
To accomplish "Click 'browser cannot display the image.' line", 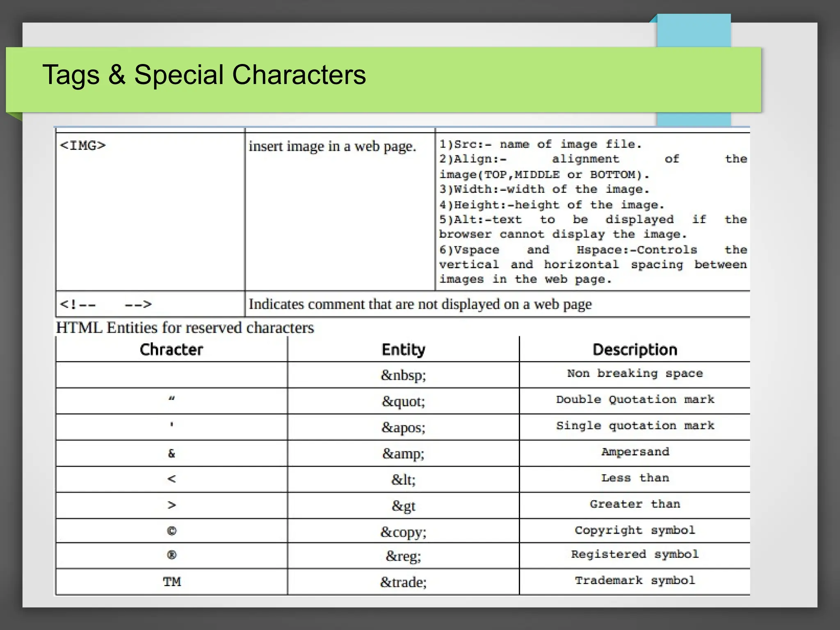I will click(563, 234).
